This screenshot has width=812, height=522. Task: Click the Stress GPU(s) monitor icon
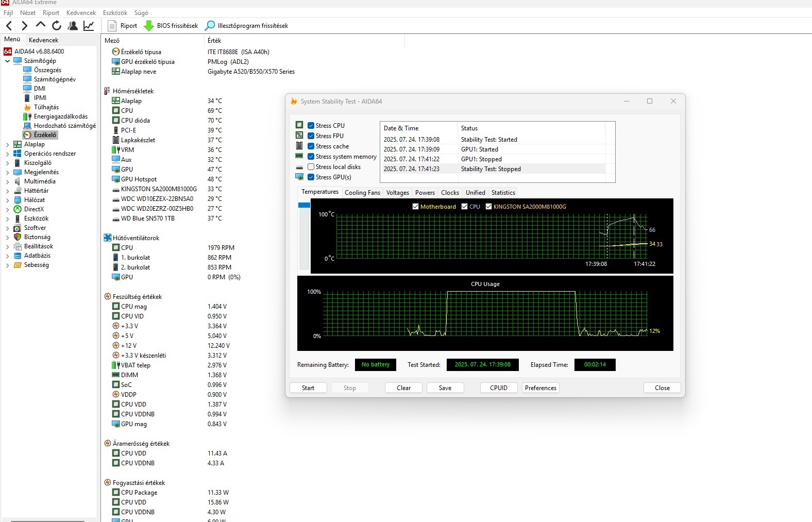299,177
